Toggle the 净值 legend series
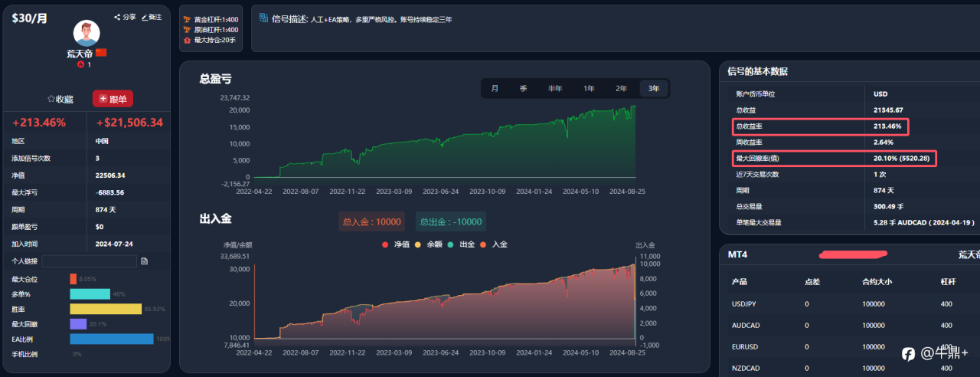The height and width of the screenshot is (377, 980). [395, 244]
